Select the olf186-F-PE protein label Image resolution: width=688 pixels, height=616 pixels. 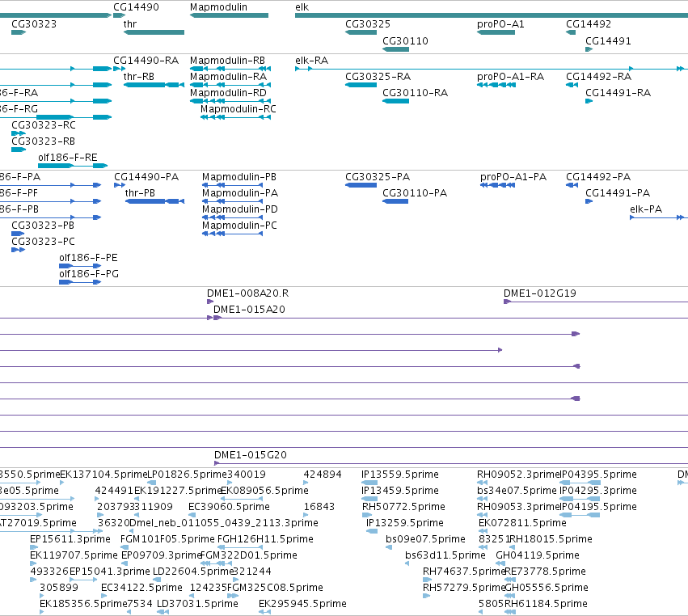tap(88, 258)
